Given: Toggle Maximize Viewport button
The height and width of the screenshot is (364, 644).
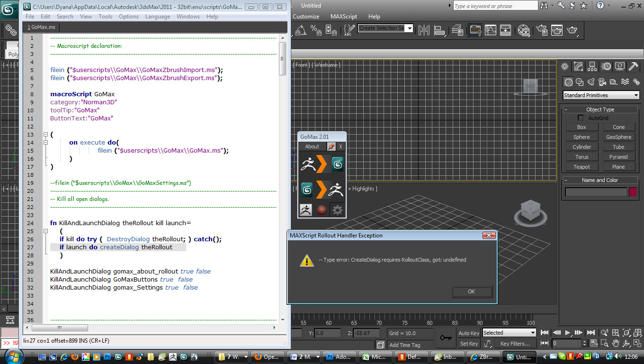Looking at the screenshot, I should click(637, 343).
